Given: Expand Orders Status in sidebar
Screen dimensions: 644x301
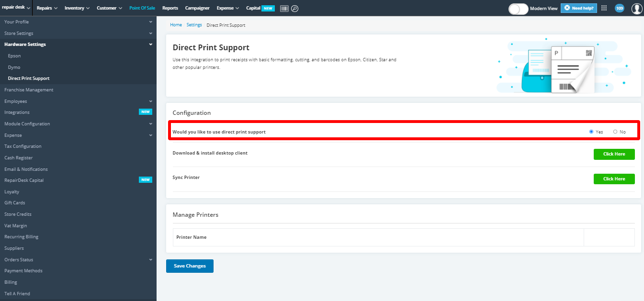Looking at the screenshot, I should [x=78, y=259].
